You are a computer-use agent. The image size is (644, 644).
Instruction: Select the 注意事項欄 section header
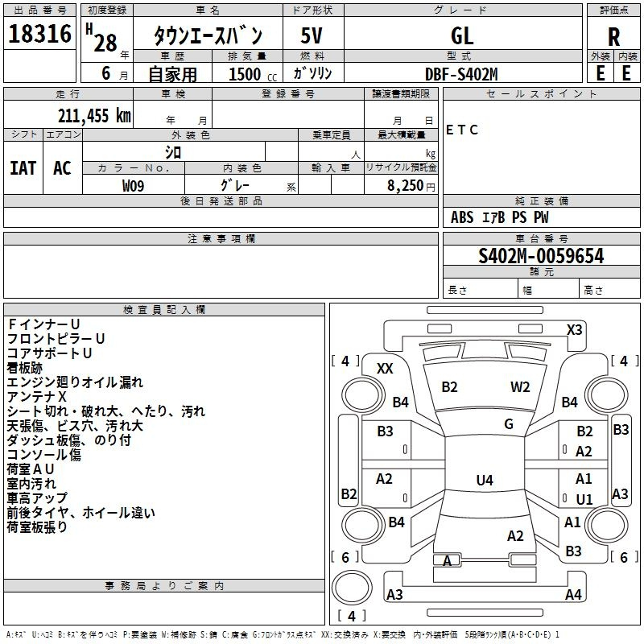click(x=221, y=238)
